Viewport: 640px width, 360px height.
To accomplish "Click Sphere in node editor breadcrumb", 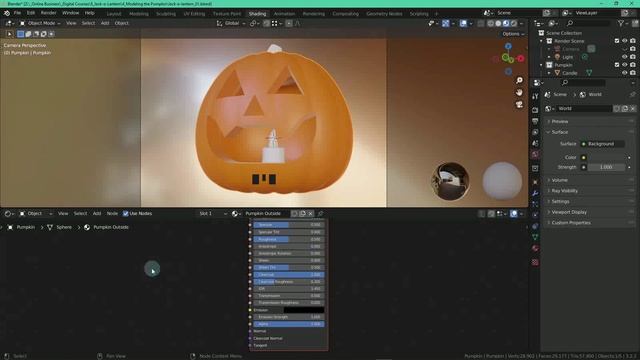I will tap(64, 227).
